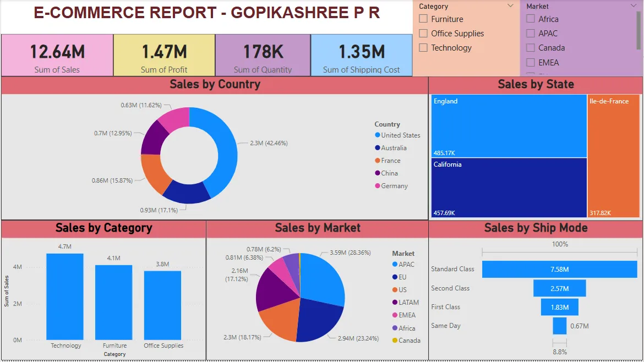This screenshot has height=362, width=644.
Task: Select Canada in Market pie legend
Action: coord(406,340)
